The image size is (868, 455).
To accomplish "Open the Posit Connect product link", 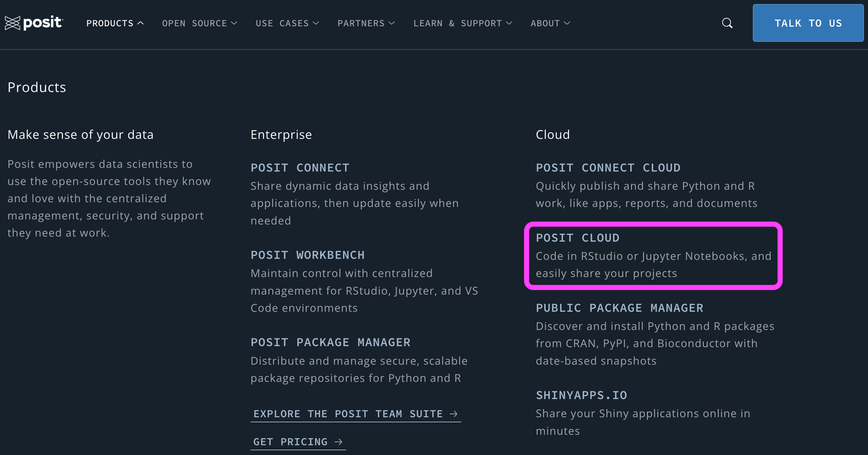I will (300, 168).
